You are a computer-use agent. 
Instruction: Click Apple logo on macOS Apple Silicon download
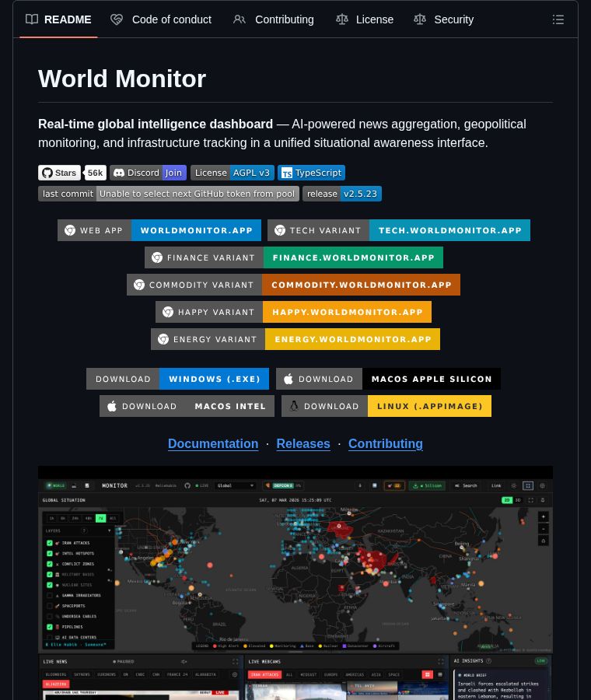pos(289,379)
